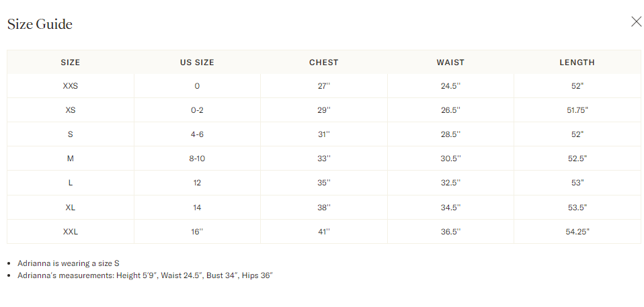The height and width of the screenshot is (307, 644).
Task: Click the Adrianna's measurements note
Action: click(x=143, y=275)
